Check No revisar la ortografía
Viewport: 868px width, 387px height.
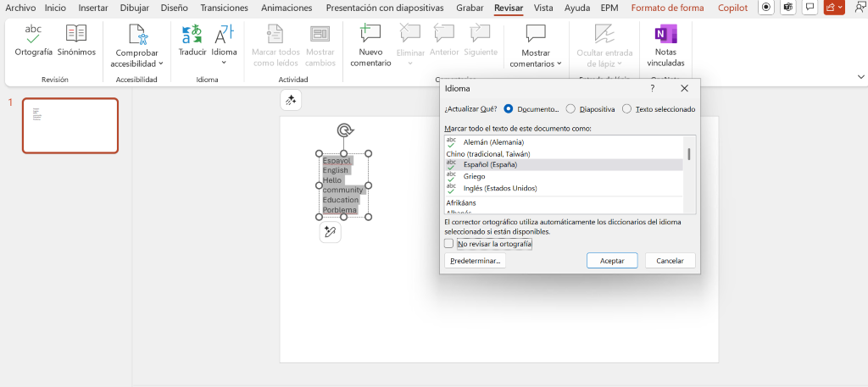pos(449,243)
